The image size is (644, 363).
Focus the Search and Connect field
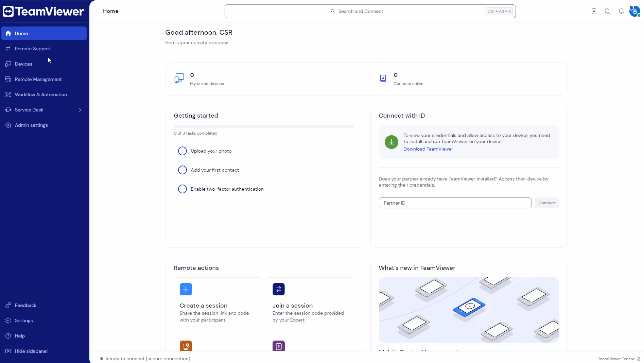click(370, 11)
